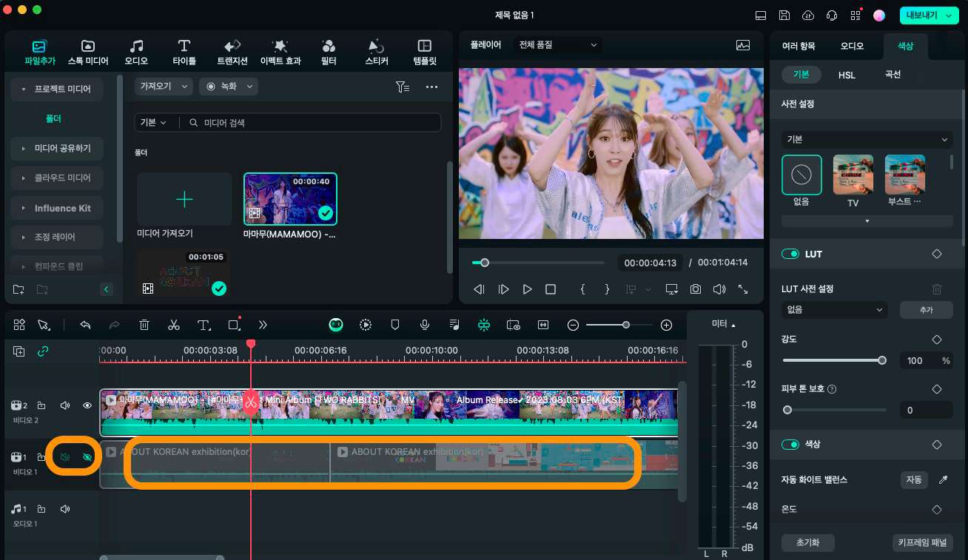
Task: Expand more timeline tools chevrons
Action: click(263, 325)
